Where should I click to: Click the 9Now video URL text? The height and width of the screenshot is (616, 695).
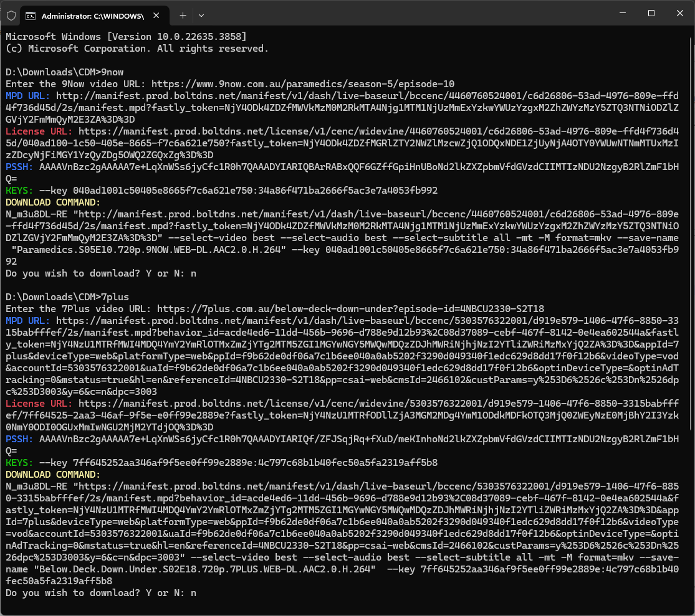click(x=303, y=83)
